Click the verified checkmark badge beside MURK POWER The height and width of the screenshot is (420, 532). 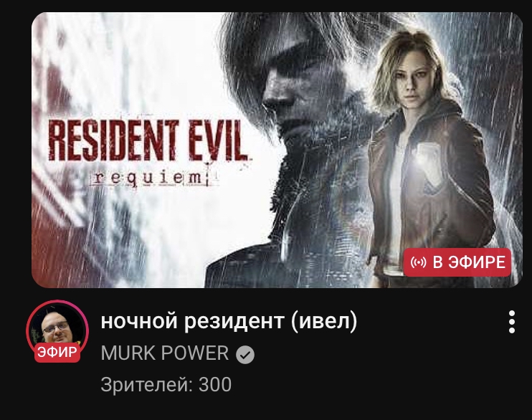[x=245, y=355]
